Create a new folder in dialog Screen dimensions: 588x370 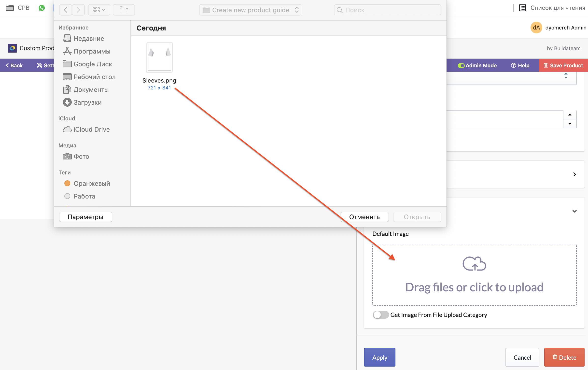click(124, 10)
